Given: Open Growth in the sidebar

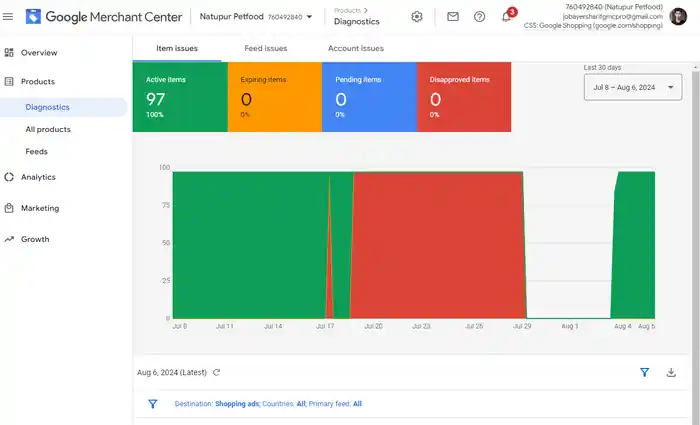Looking at the screenshot, I should tap(35, 239).
